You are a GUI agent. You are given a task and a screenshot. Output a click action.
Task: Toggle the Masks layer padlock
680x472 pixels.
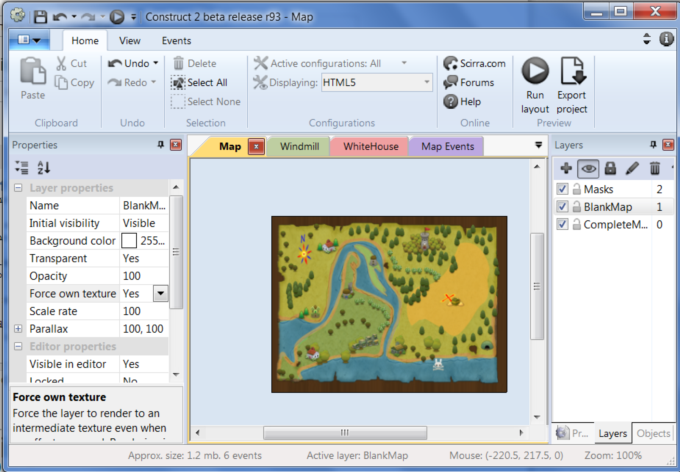coord(576,189)
